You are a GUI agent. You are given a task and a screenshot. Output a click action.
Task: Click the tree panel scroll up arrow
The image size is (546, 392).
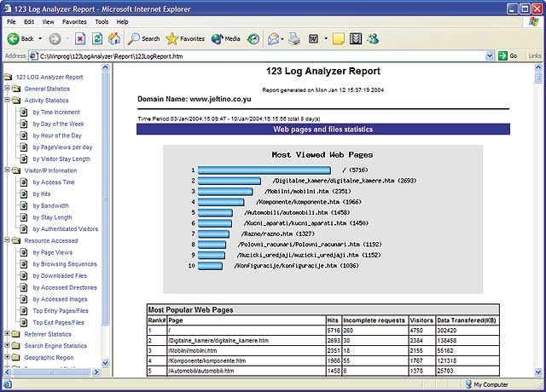pos(106,67)
